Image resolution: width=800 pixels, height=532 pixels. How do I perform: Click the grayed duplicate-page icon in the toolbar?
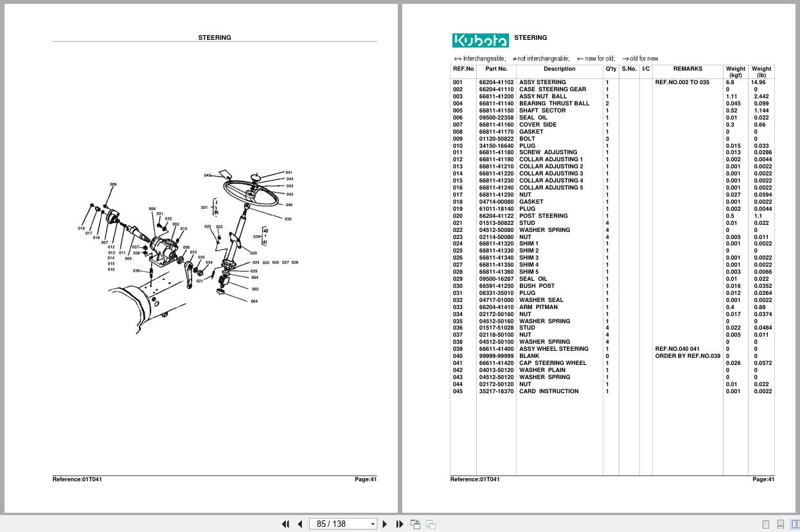431,524
